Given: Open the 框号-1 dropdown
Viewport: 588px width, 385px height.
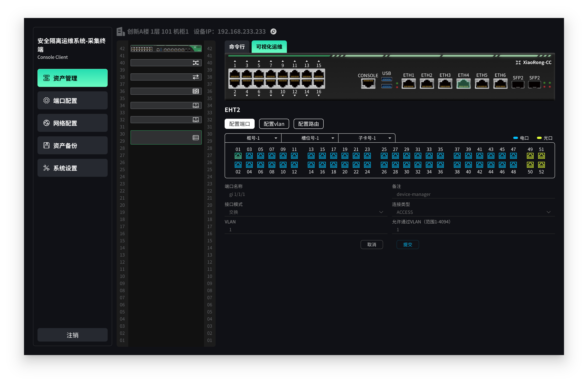Looking at the screenshot, I should click(x=253, y=138).
